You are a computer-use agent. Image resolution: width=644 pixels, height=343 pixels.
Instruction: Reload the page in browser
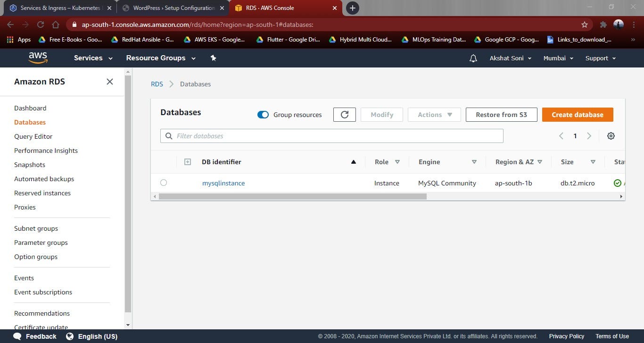41,25
